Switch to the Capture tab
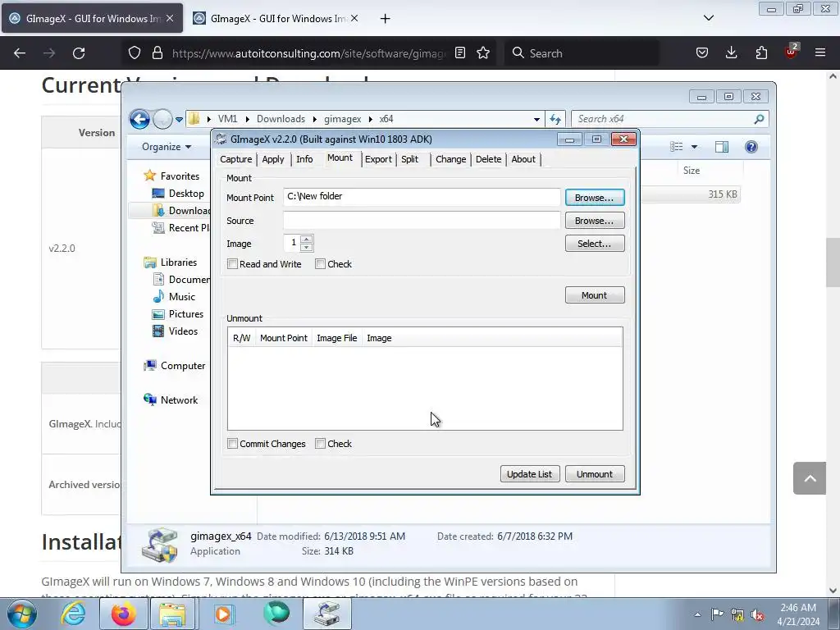840x630 pixels. coord(235,159)
